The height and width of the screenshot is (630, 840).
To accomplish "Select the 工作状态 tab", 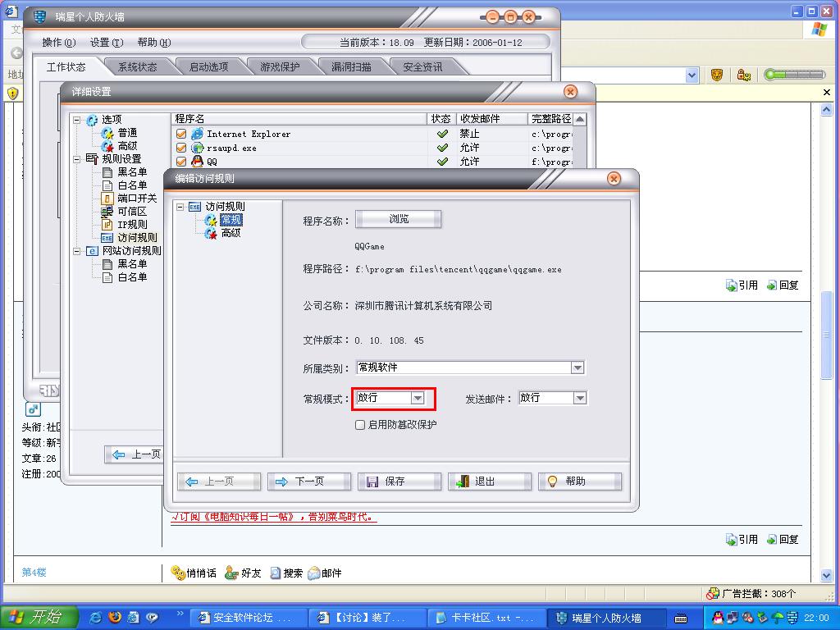I will click(x=66, y=67).
